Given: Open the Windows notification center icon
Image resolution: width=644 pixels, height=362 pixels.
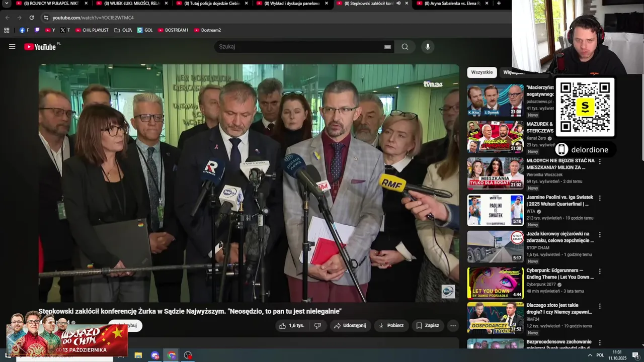Looking at the screenshot, I should pos(635,355).
